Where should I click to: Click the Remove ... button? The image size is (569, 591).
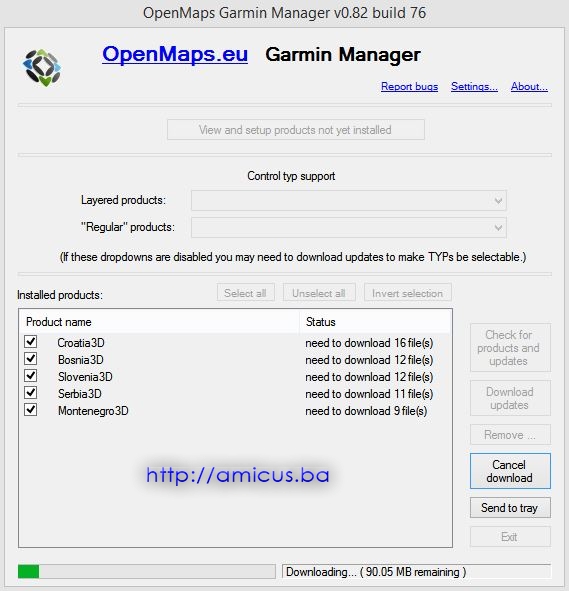click(x=510, y=435)
